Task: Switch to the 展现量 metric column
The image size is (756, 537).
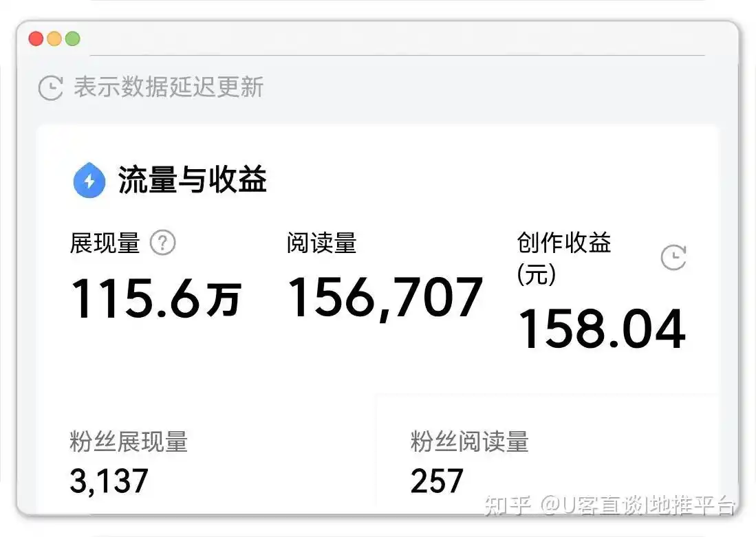Action: point(105,243)
